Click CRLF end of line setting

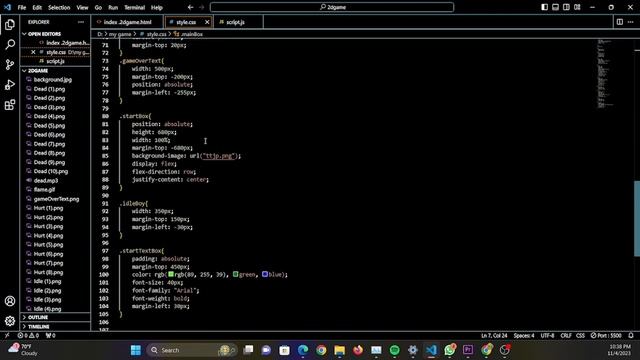566,336
